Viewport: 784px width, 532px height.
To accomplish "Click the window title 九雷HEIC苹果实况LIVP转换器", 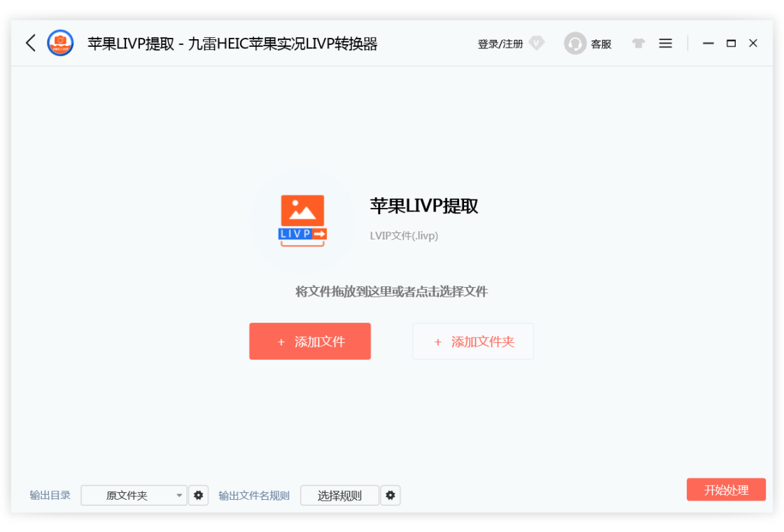I will [283, 44].
